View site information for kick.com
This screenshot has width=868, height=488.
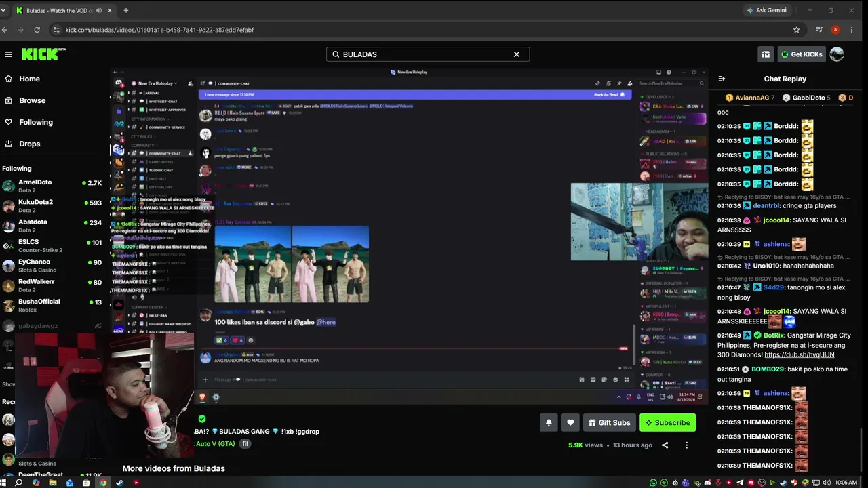(x=56, y=30)
